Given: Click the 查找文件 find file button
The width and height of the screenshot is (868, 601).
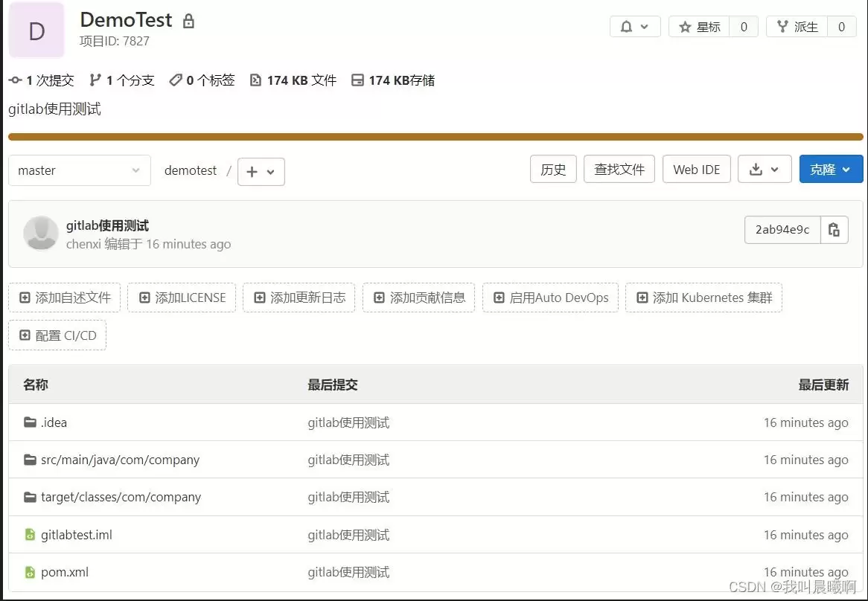Looking at the screenshot, I should [619, 169].
